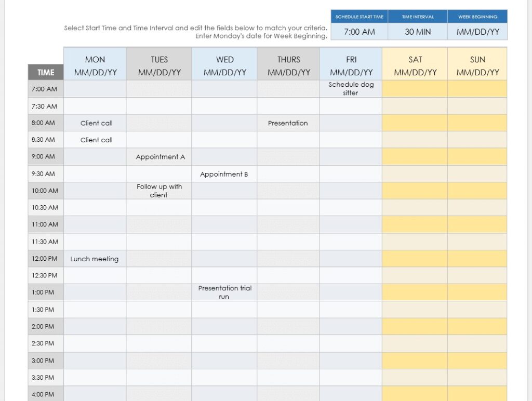Click the 7:00 AM time row label
The width and height of the screenshot is (532, 401).
46,89
